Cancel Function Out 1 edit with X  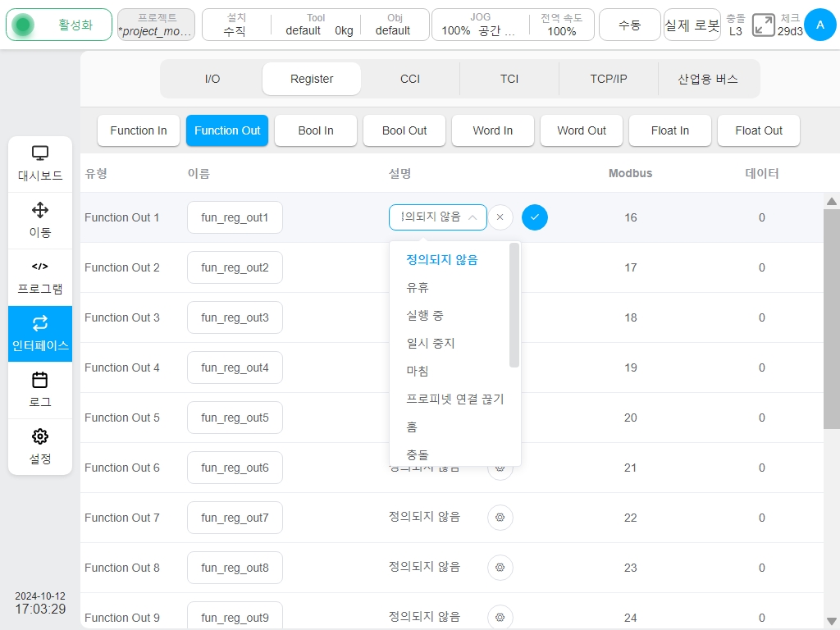point(500,217)
